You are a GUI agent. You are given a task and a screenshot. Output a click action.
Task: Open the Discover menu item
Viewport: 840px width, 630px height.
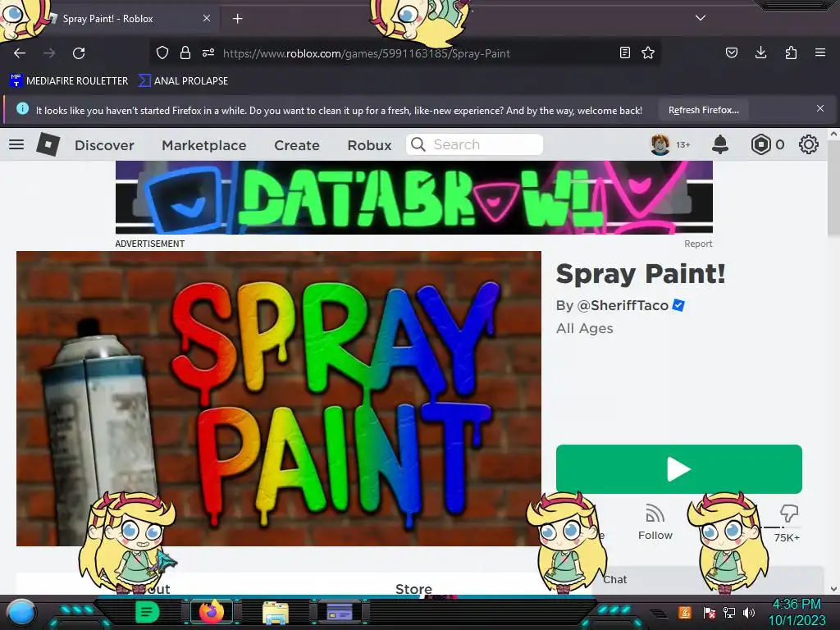[x=104, y=145]
